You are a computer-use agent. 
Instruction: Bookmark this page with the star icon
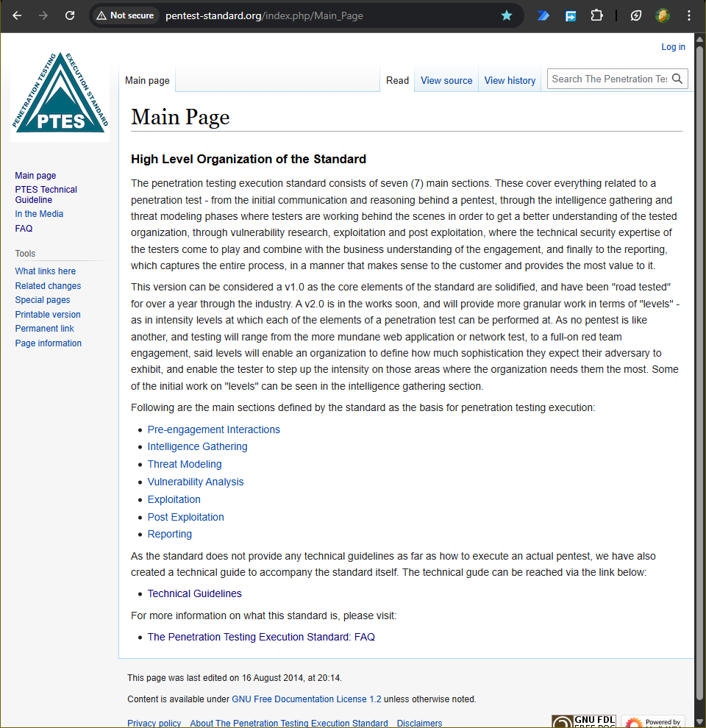pos(506,15)
